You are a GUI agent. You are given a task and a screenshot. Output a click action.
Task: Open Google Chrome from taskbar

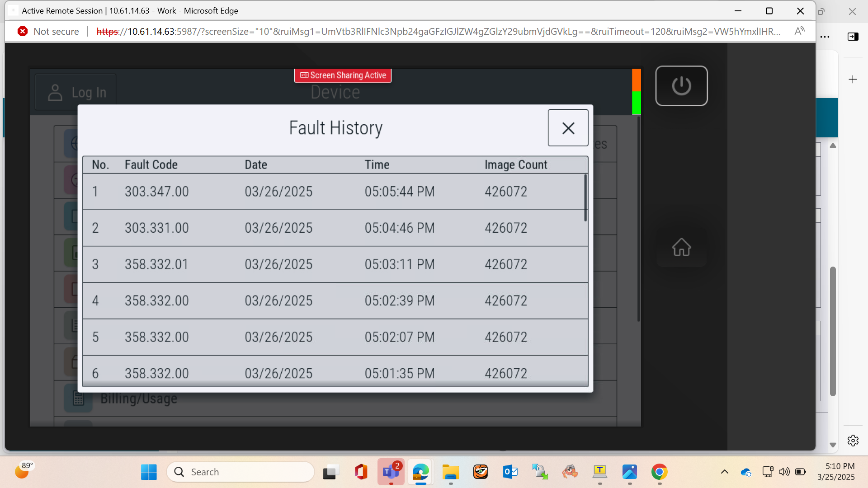[x=659, y=472]
